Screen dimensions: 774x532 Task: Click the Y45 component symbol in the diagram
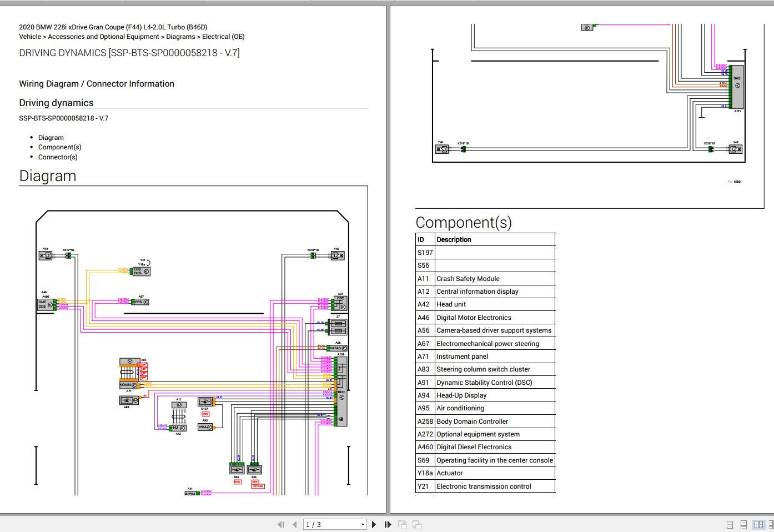[x=338, y=255]
